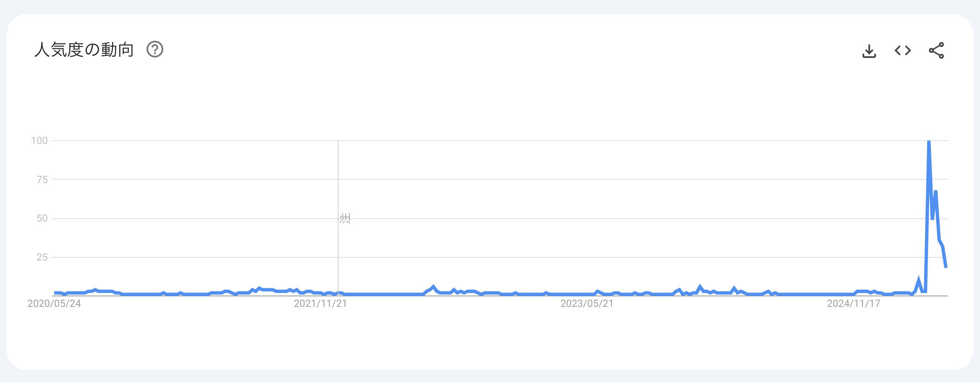
Task: Click the 注 note marker on chart
Action: tap(345, 218)
